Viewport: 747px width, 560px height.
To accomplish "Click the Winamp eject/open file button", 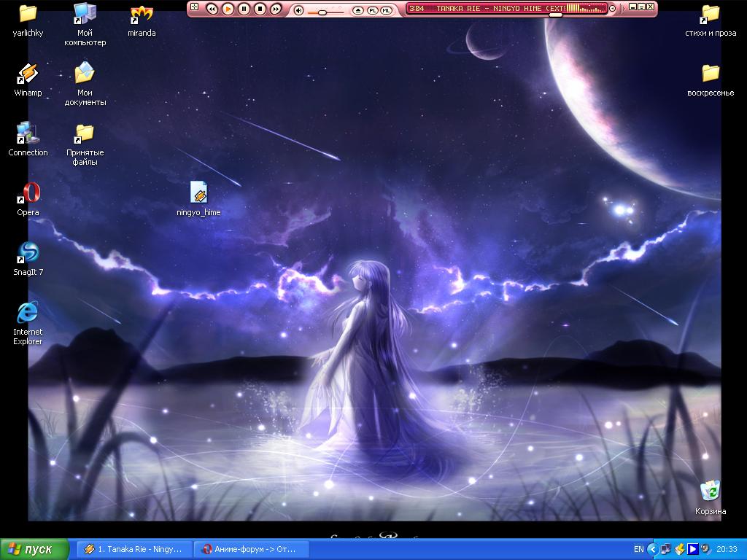I will (357, 10).
